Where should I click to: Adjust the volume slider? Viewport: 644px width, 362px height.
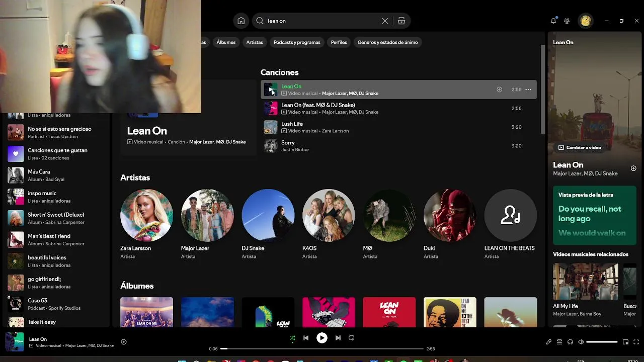click(602, 342)
